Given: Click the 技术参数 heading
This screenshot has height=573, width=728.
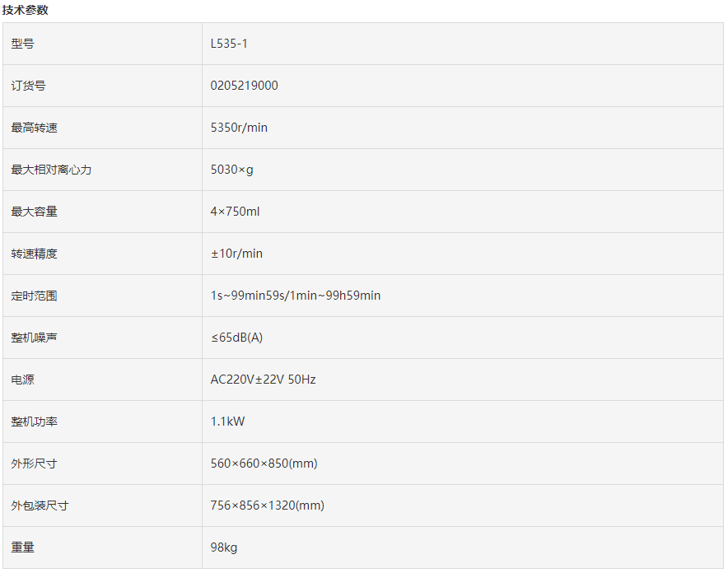Looking at the screenshot, I should coord(26,10).
